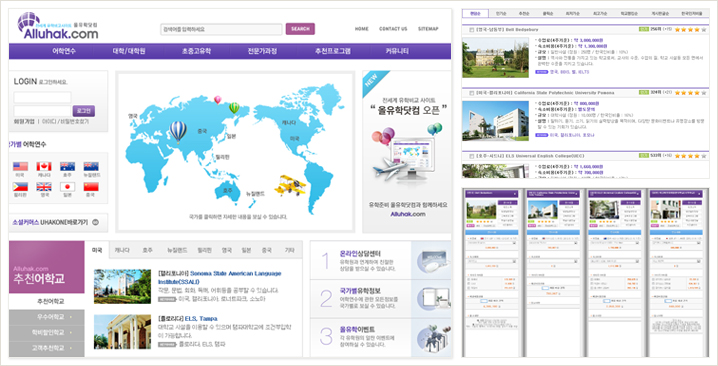
Task: Click the purple 로그인 button
Action: (x=84, y=111)
